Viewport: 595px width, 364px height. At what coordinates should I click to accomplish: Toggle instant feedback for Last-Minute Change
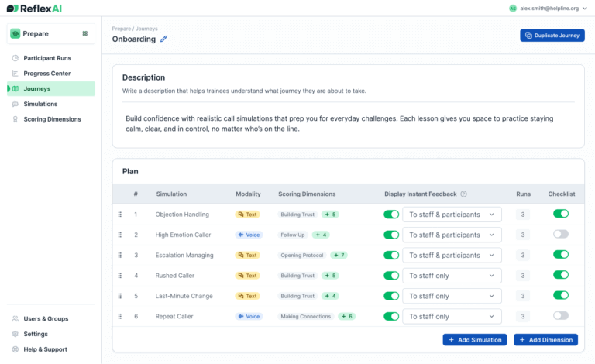(391, 296)
